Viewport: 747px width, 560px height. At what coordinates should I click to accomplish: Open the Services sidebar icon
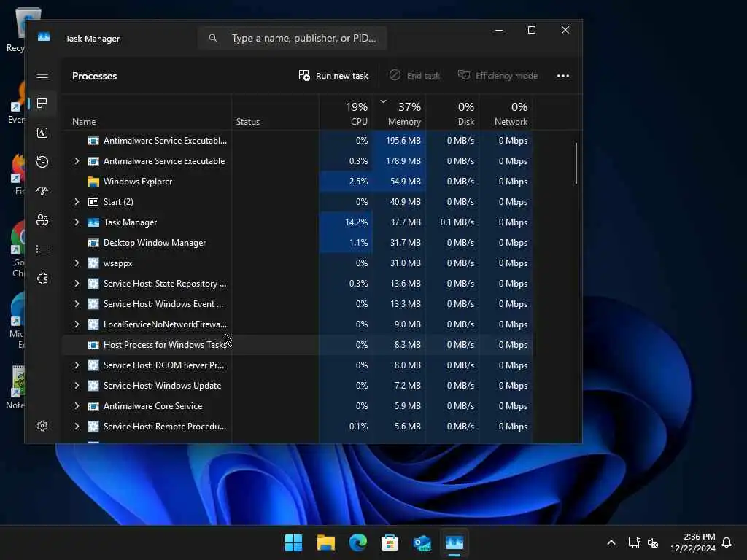[x=42, y=279]
